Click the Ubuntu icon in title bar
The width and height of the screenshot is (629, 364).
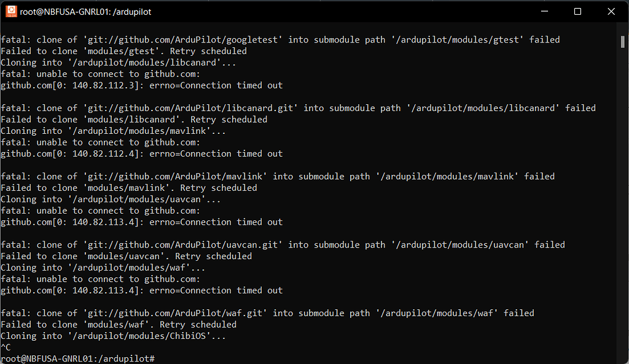pyautogui.click(x=11, y=12)
